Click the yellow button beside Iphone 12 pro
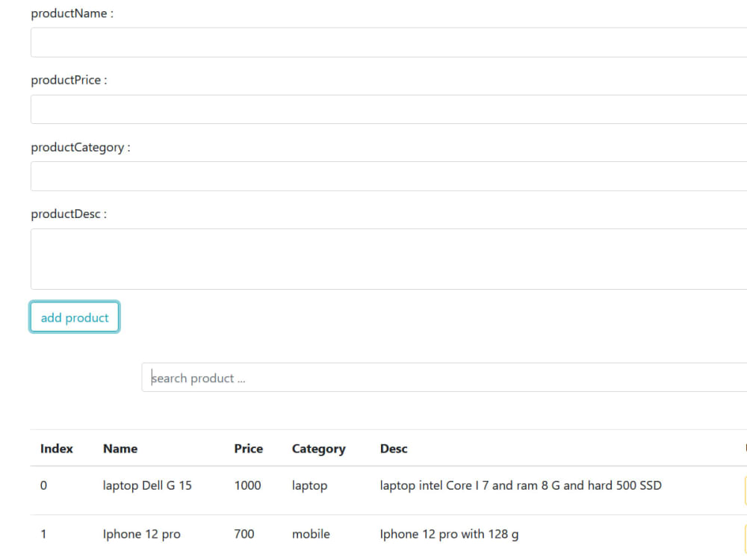 pyautogui.click(x=745, y=534)
